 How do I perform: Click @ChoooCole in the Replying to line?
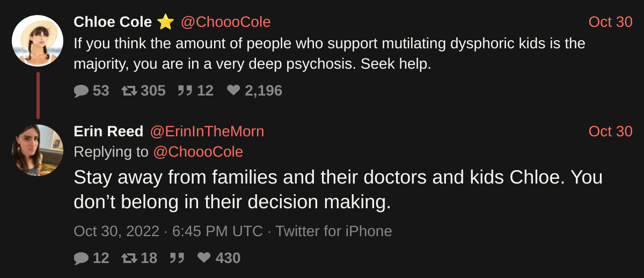coord(198,152)
